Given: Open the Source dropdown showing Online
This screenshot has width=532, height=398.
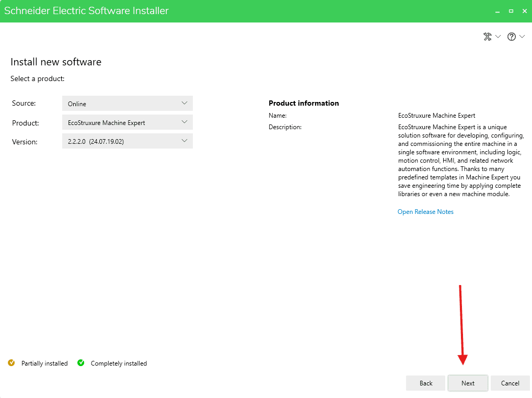Looking at the screenshot, I should (127, 103).
